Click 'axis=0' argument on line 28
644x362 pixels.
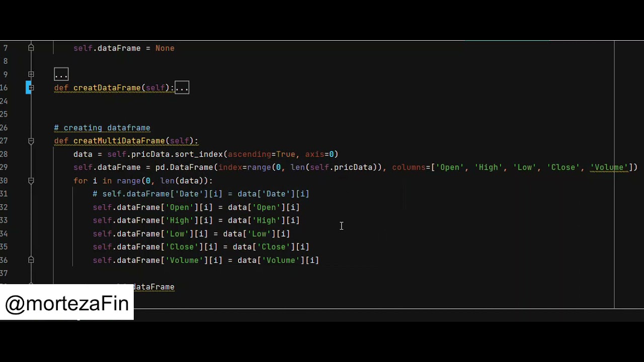pyautogui.click(x=319, y=154)
